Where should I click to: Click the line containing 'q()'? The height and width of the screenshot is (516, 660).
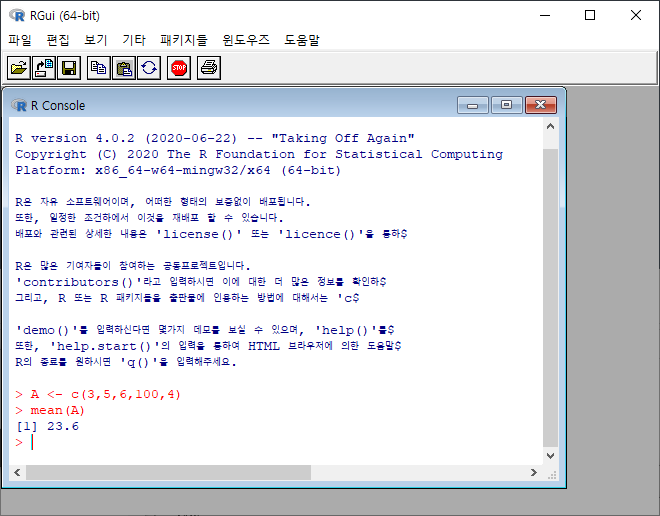coord(125,362)
